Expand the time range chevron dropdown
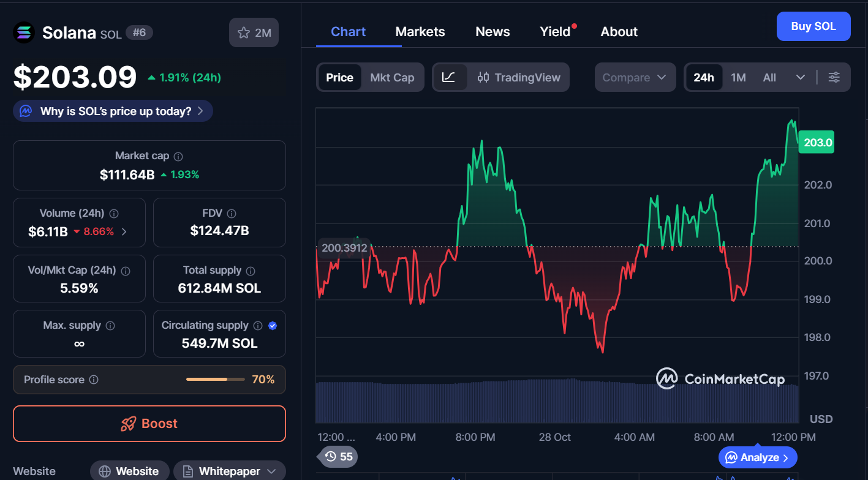The image size is (868, 480). click(x=800, y=77)
